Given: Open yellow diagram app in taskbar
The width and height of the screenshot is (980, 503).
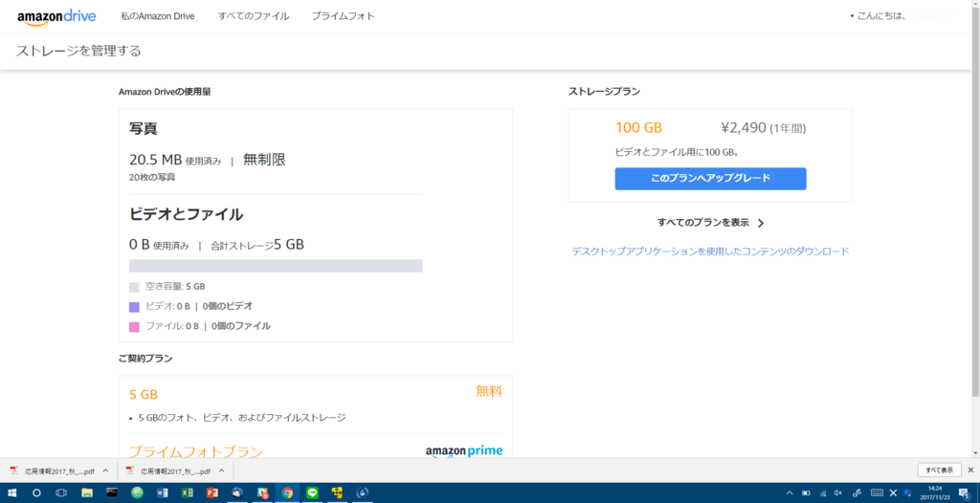Looking at the screenshot, I should point(338,492).
